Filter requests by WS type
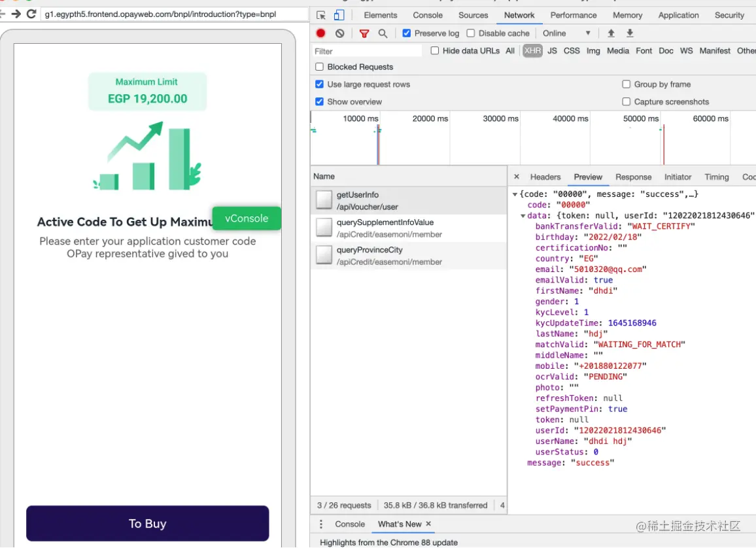This screenshot has width=756, height=548. [x=686, y=50]
